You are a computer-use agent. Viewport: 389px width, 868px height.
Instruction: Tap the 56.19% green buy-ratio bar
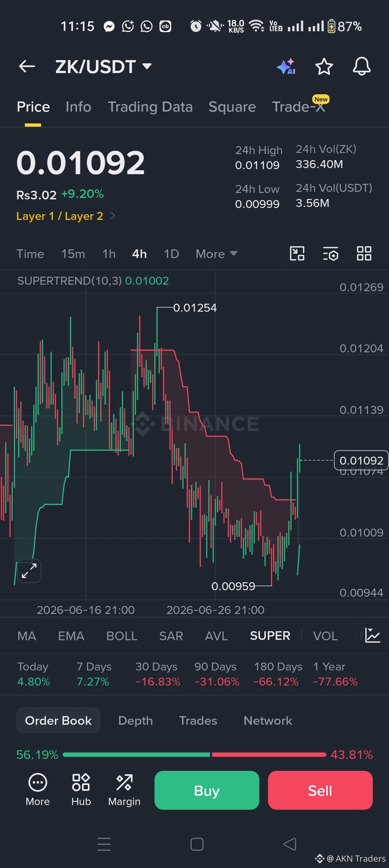point(136,755)
